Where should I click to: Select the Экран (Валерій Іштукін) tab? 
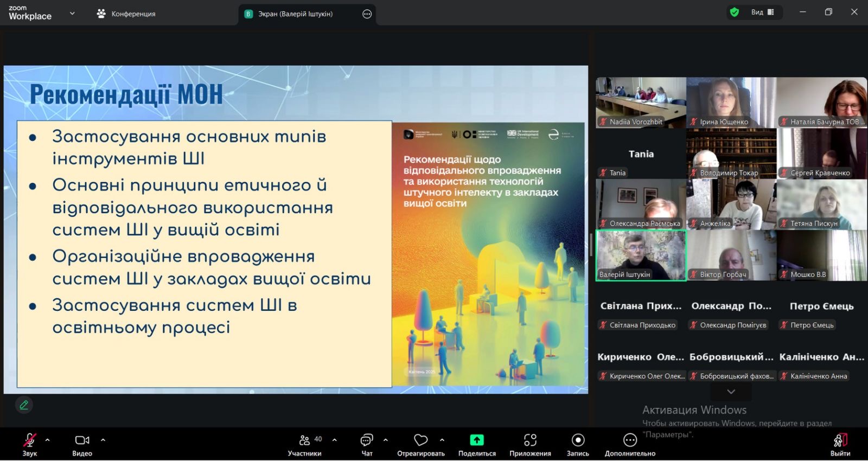[x=295, y=14]
